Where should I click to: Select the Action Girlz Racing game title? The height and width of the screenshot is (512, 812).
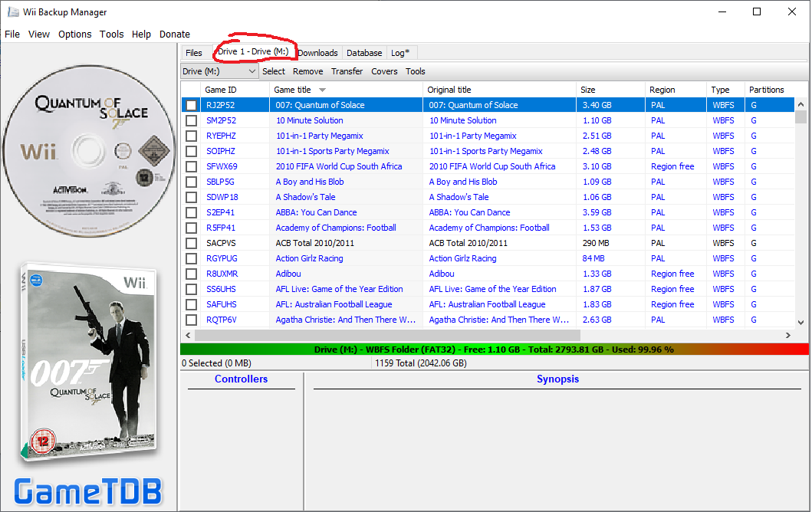click(309, 258)
